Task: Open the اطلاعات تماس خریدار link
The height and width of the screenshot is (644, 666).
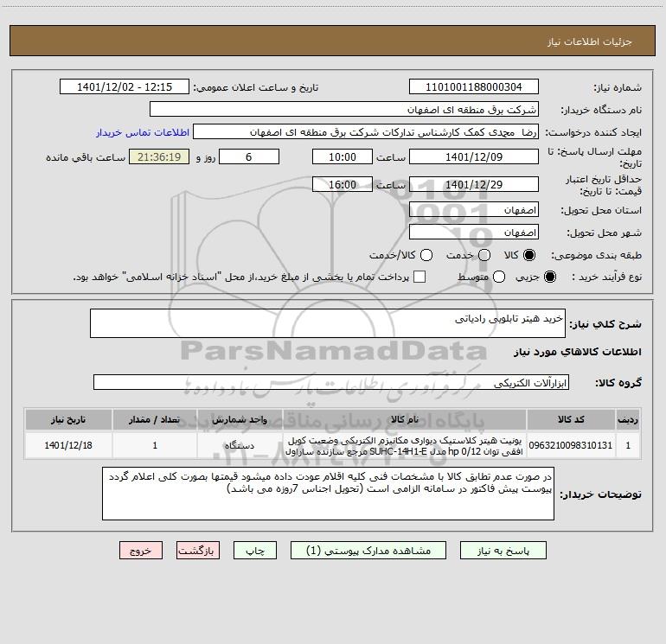Action: pos(143,132)
